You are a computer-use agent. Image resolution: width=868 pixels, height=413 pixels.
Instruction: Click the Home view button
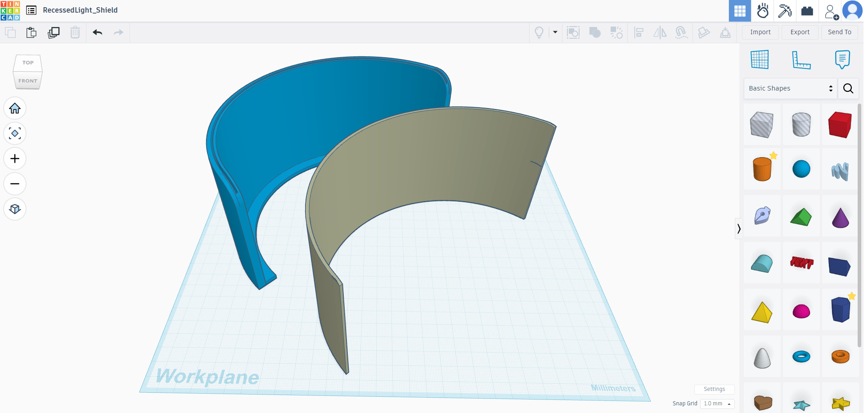point(15,109)
